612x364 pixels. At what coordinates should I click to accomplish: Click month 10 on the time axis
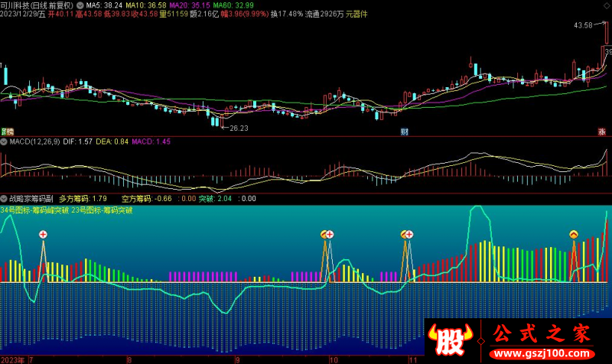click(334, 360)
